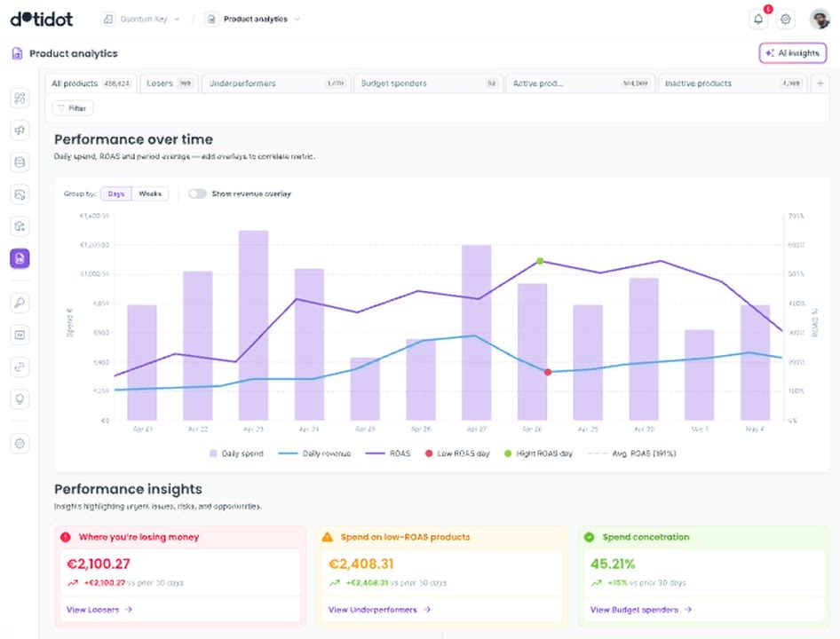The height and width of the screenshot is (639, 840).
Task: Open the dashboard grid sidebar icon
Action: click(x=20, y=98)
